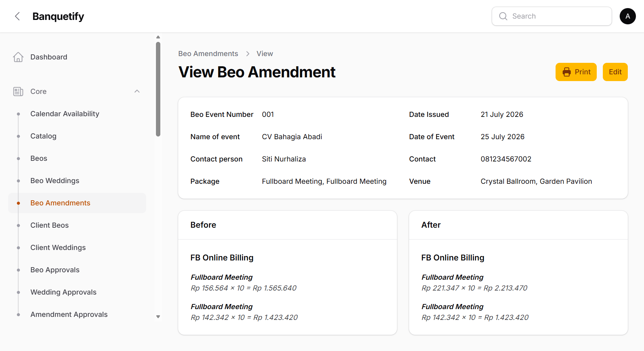The height and width of the screenshot is (351, 644).
Task: Click the search magnifier icon
Action: [503, 16]
